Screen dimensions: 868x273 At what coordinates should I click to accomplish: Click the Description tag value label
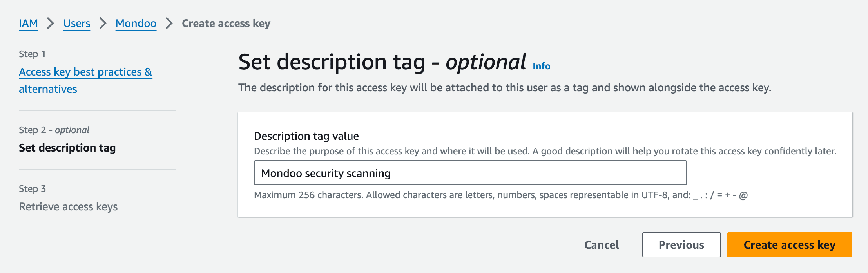[306, 136]
